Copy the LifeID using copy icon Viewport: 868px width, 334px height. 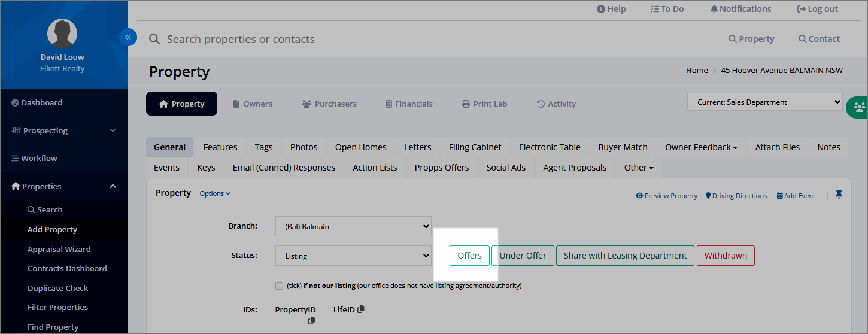[x=360, y=309]
